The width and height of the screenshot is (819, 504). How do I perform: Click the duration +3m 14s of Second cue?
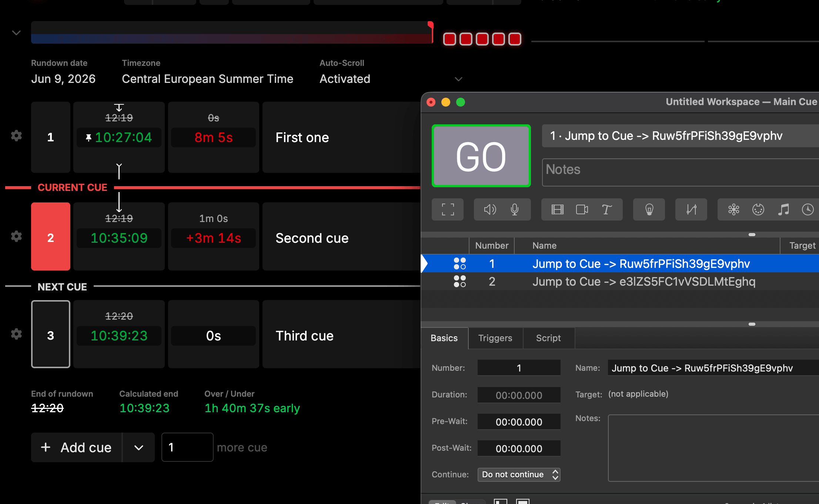[213, 238]
